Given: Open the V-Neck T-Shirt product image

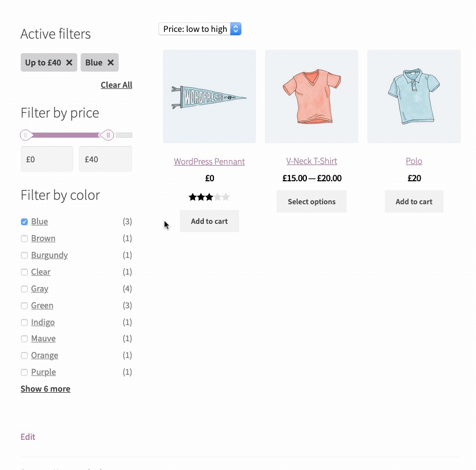Looking at the screenshot, I should (x=311, y=96).
